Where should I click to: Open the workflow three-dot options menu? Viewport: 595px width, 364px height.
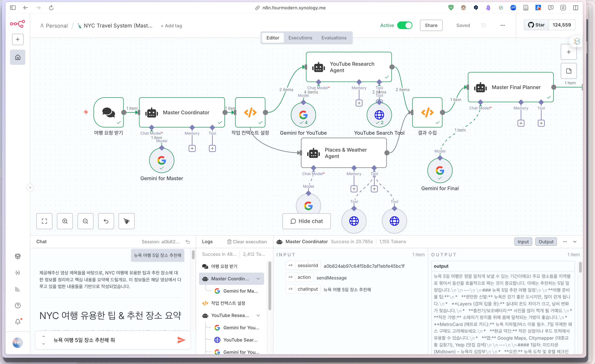[503, 25]
